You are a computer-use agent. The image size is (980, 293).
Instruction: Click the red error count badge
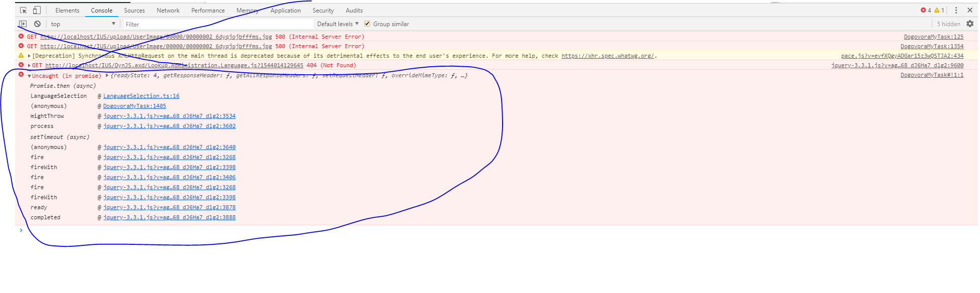coord(926,10)
